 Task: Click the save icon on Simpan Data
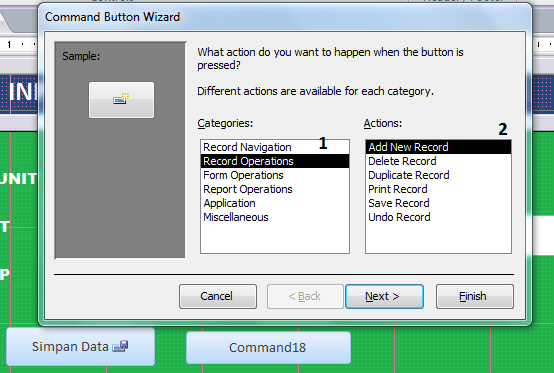click(120, 346)
